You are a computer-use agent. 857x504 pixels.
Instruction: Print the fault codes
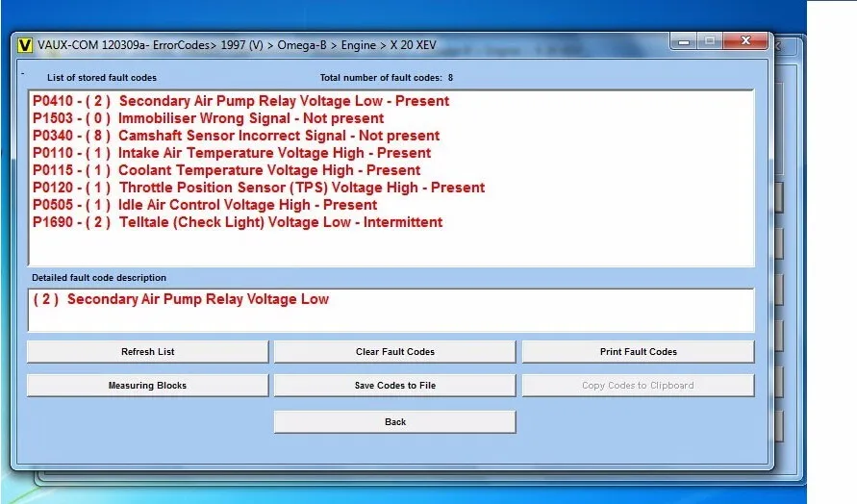[639, 351]
